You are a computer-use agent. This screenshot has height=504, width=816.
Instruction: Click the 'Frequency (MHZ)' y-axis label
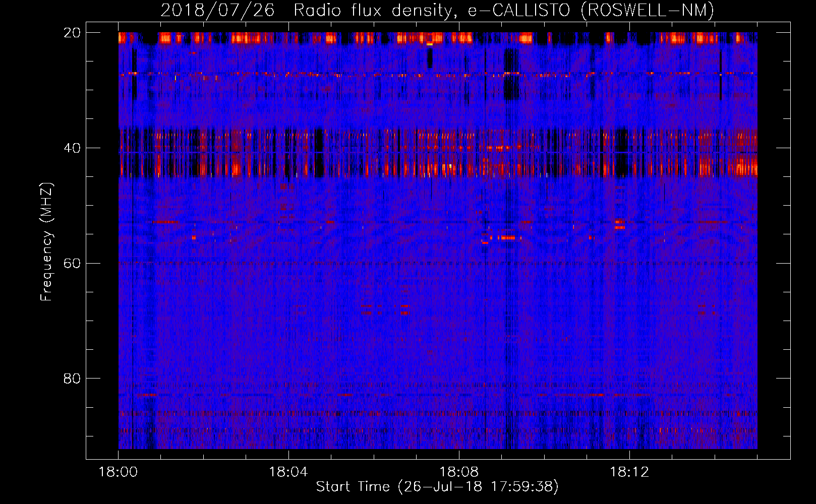point(46,242)
